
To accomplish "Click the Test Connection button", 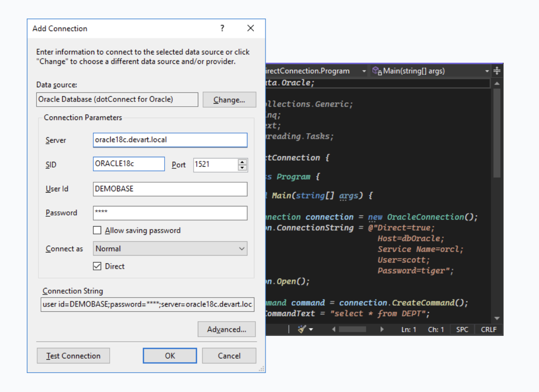I will [x=73, y=356].
